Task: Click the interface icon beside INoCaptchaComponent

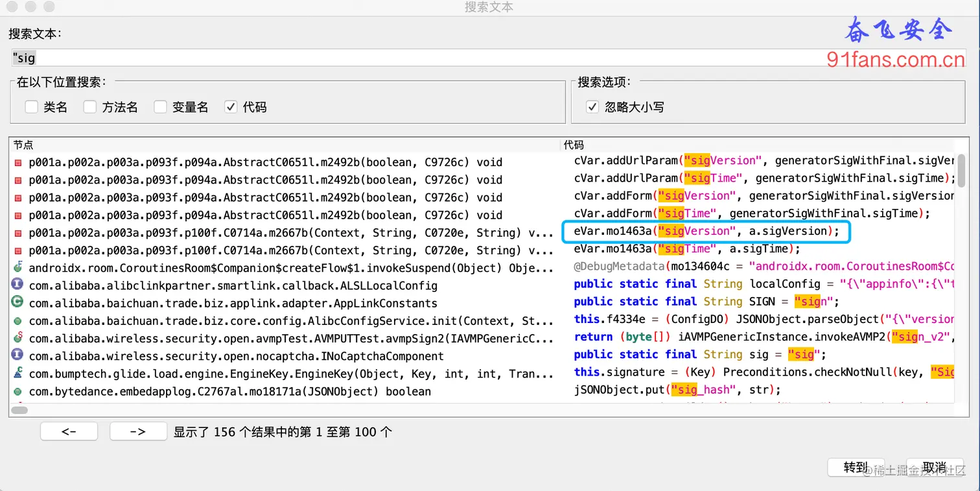Action: click(17, 355)
